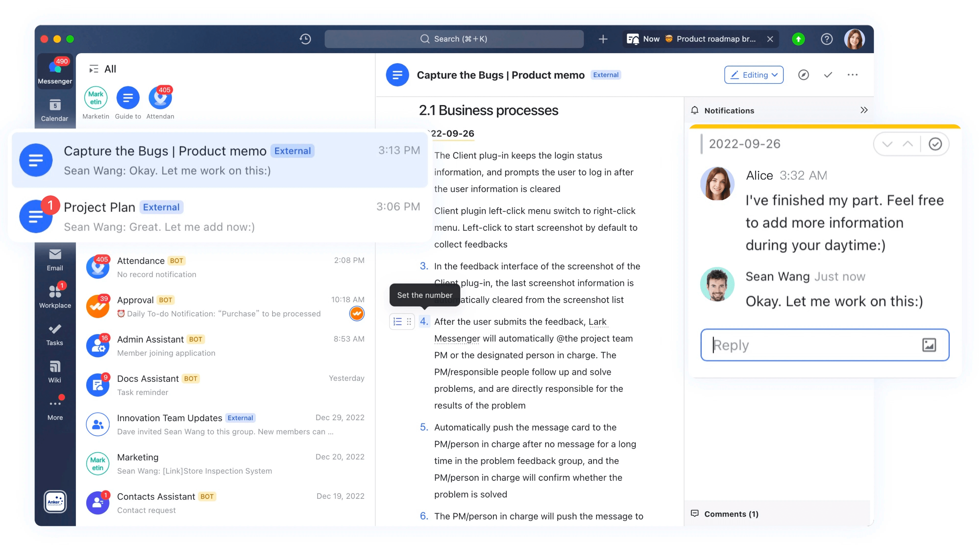This screenshot has width=980, height=551.
Task: Go to next comment with down chevron
Action: click(x=887, y=144)
